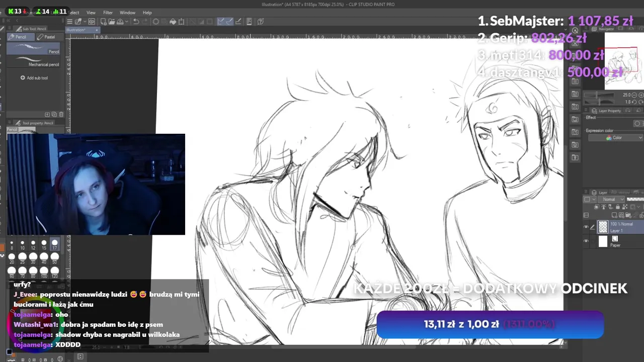The height and width of the screenshot is (362, 644).
Task: Click the hamburger menu icon in command bar
Action: [69, 22]
